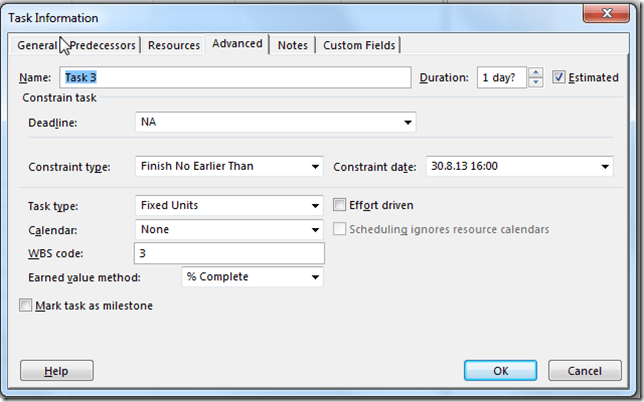Expand the Task type dropdown
The image size is (644, 402).
pyautogui.click(x=315, y=206)
